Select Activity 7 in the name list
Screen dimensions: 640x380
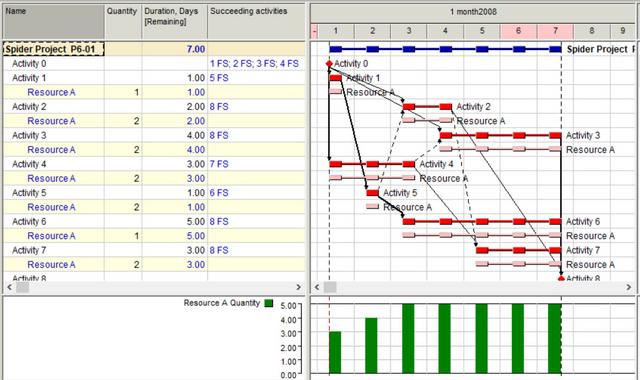29,250
